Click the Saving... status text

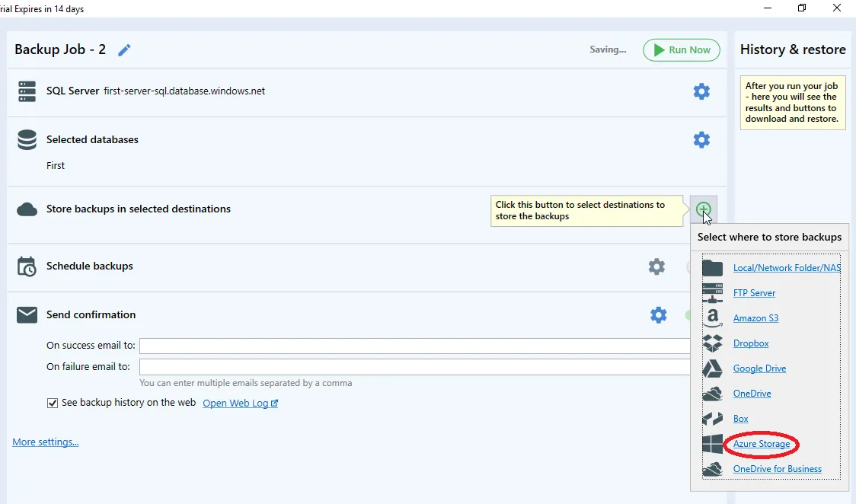[608, 49]
